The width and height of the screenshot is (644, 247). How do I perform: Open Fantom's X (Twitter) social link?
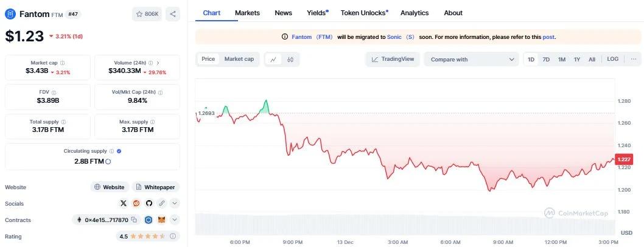click(124, 203)
